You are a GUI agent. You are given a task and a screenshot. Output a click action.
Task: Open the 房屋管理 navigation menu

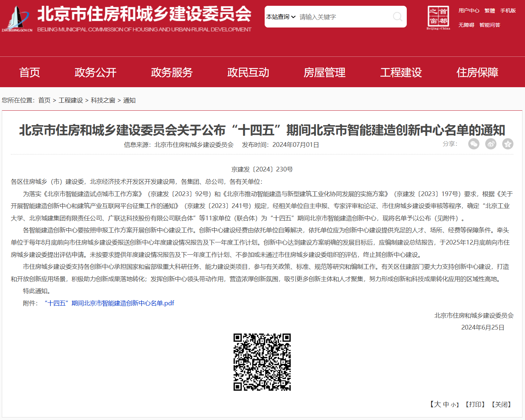click(324, 72)
